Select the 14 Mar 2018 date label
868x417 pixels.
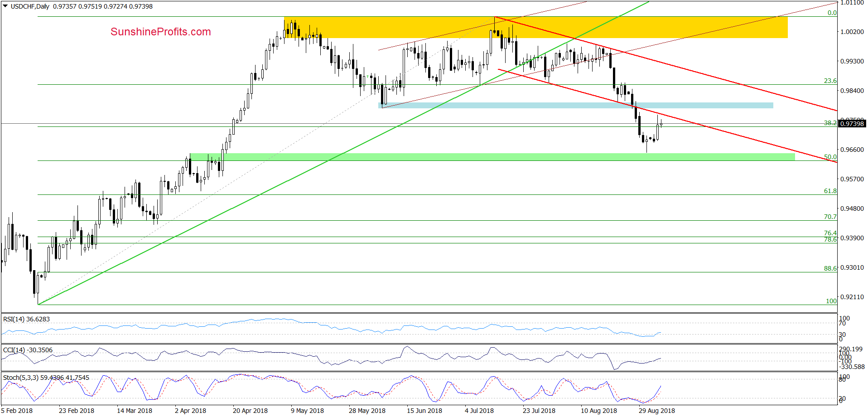[135, 411]
